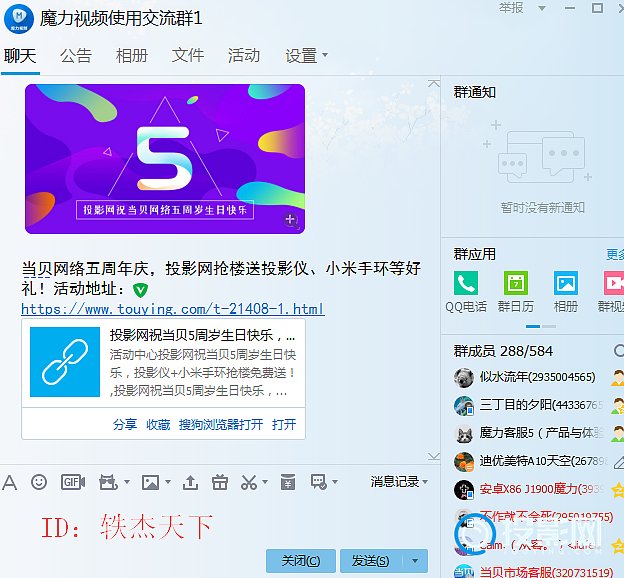Click the second page dot in 群应用
This screenshot has height=578, width=624.
pyautogui.click(x=549, y=326)
